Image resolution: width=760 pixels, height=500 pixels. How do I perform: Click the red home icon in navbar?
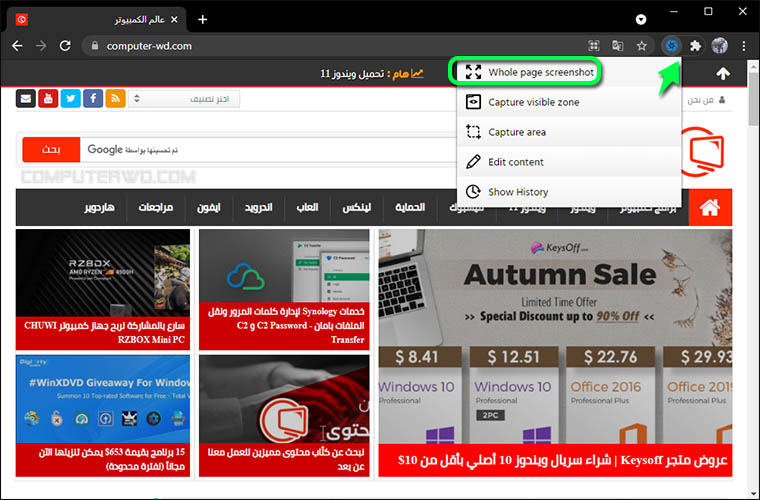710,207
